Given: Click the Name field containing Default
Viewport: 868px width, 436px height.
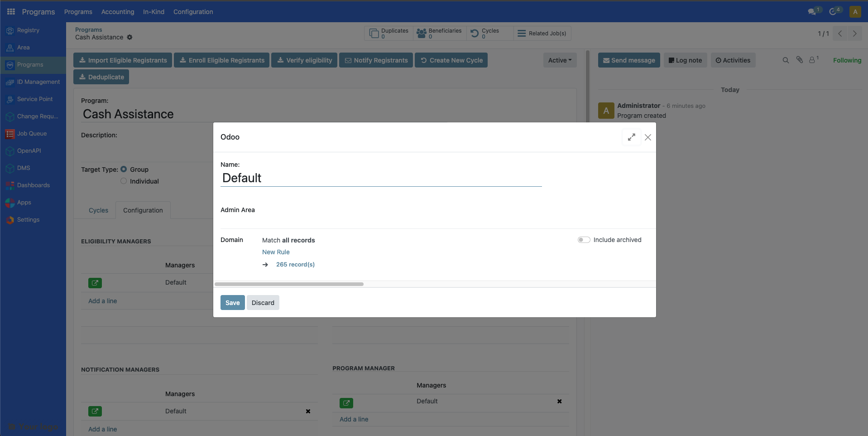Looking at the screenshot, I should tap(381, 178).
